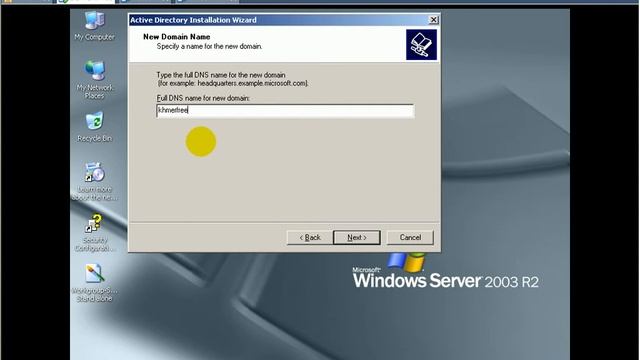Select the Security Configuration shortcut icon
The width and height of the screenshot is (640, 360).
click(94, 233)
